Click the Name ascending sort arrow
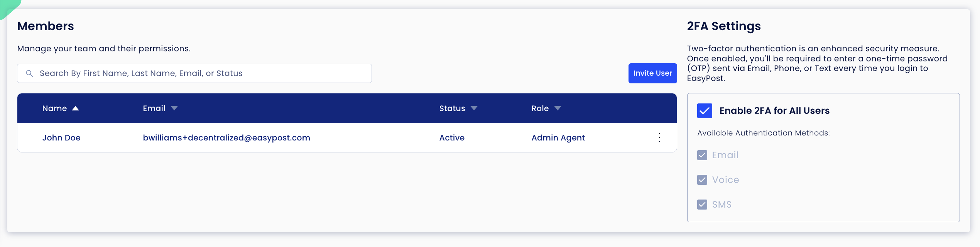Screen dimensions: 980x247 click(x=76, y=108)
